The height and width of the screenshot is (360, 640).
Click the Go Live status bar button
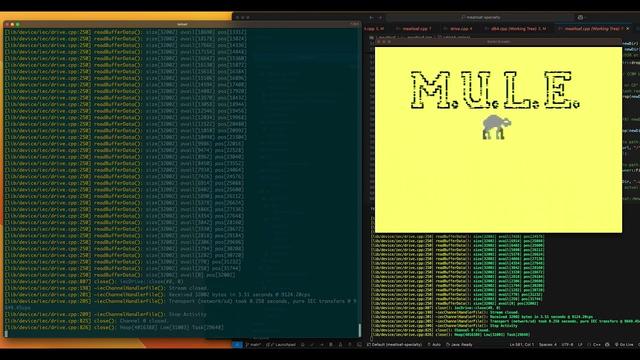tap(624, 345)
